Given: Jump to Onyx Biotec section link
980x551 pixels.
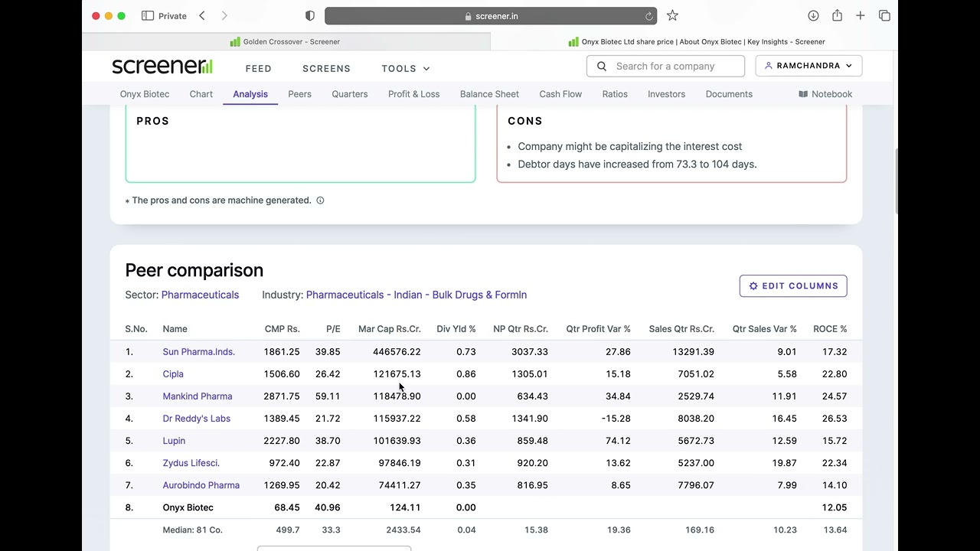Looking at the screenshot, I should (145, 94).
